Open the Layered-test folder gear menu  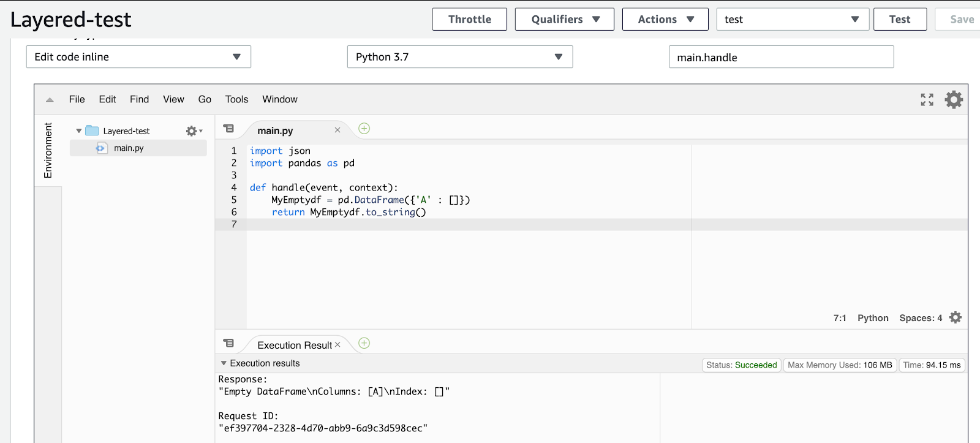coord(194,131)
